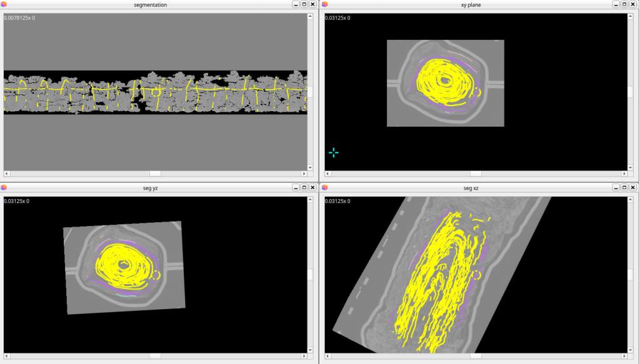
Task: Open the xy plane window's system menu icon
Action: [x=324, y=4]
